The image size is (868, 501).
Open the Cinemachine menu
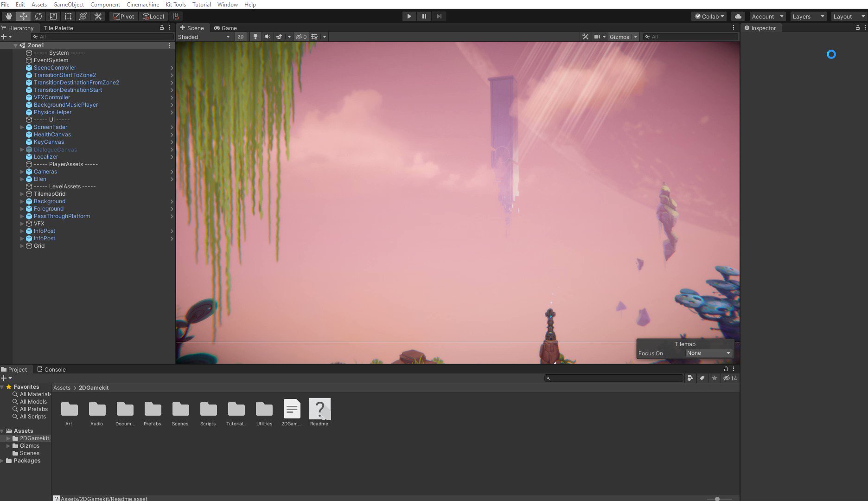point(143,4)
